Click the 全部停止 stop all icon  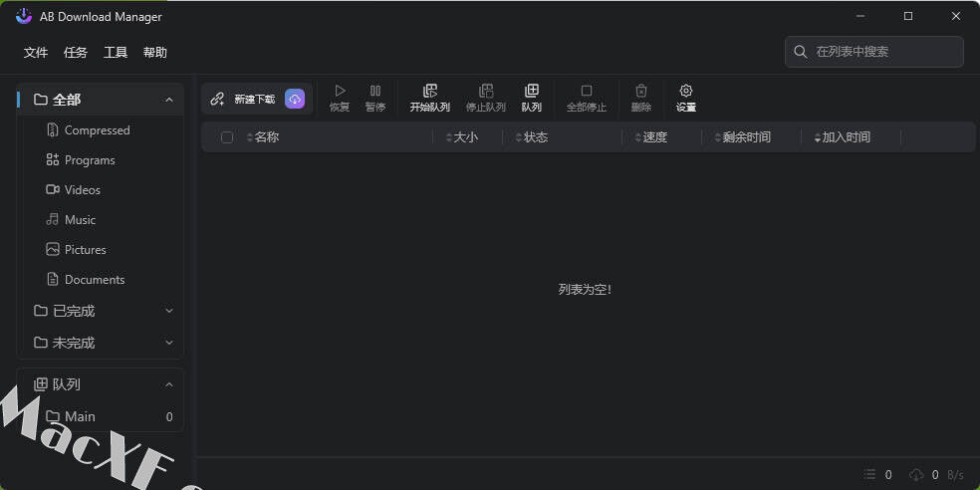(x=587, y=92)
